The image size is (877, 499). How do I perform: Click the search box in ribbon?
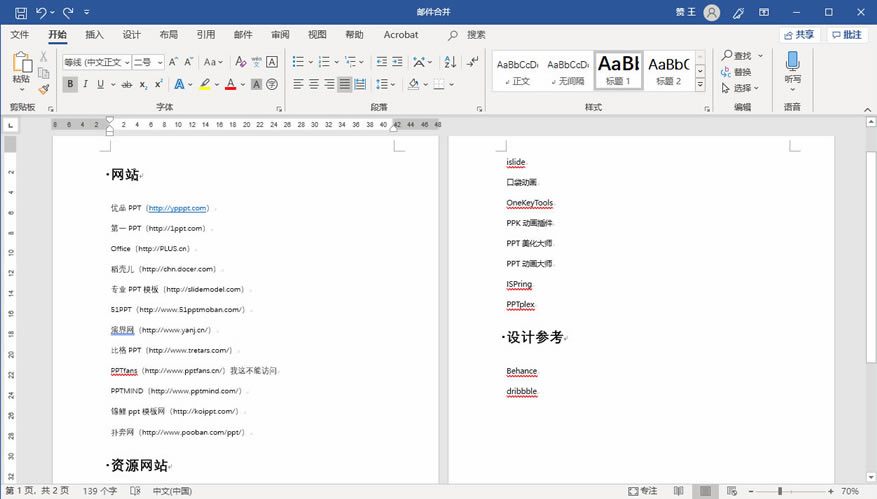click(467, 35)
